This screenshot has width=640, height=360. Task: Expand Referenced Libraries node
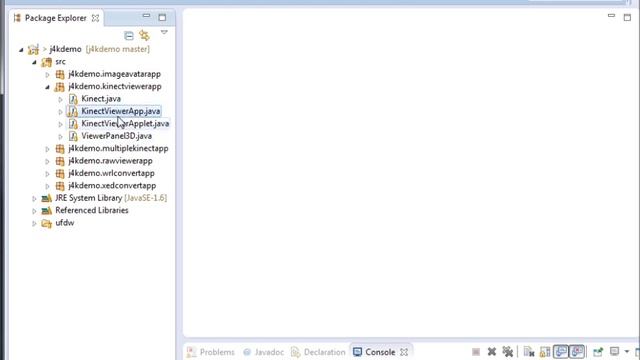coord(34,211)
